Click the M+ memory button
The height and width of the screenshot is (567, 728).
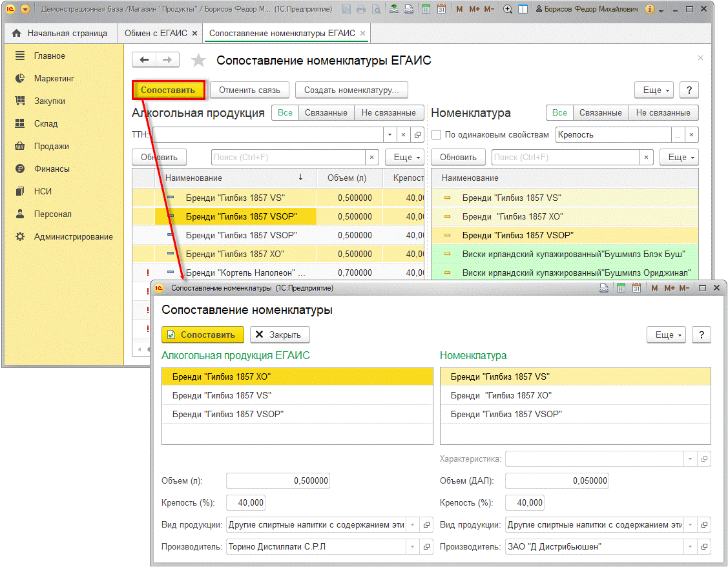point(475,10)
